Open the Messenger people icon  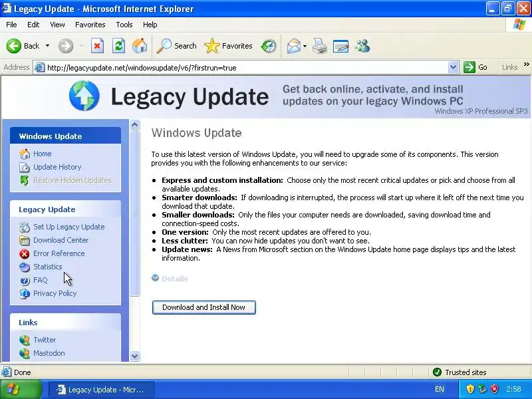click(362, 46)
